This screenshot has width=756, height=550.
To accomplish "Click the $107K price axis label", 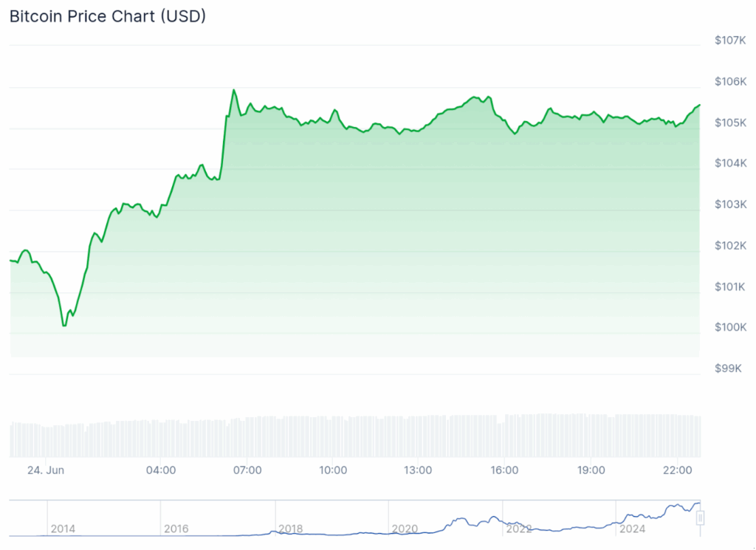I will tap(731, 41).
